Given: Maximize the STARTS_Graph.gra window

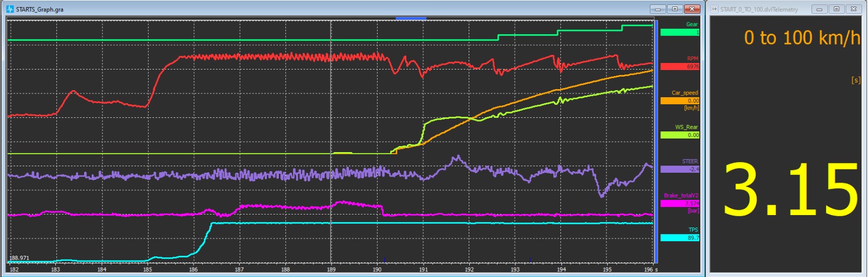Looking at the screenshot, I should click(675, 9).
